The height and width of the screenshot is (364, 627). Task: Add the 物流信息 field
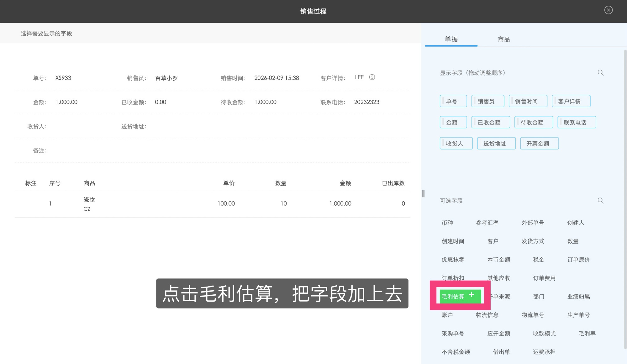tap(487, 315)
